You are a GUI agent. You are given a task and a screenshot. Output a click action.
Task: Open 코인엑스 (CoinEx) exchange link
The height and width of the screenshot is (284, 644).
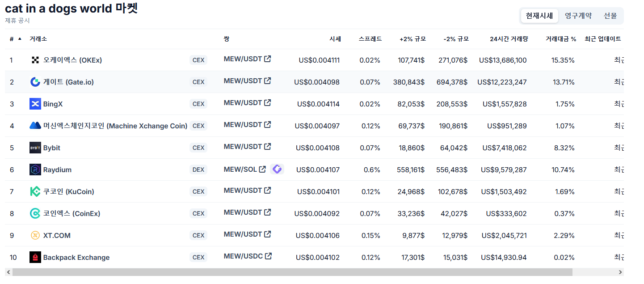click(x=72, y=213)
